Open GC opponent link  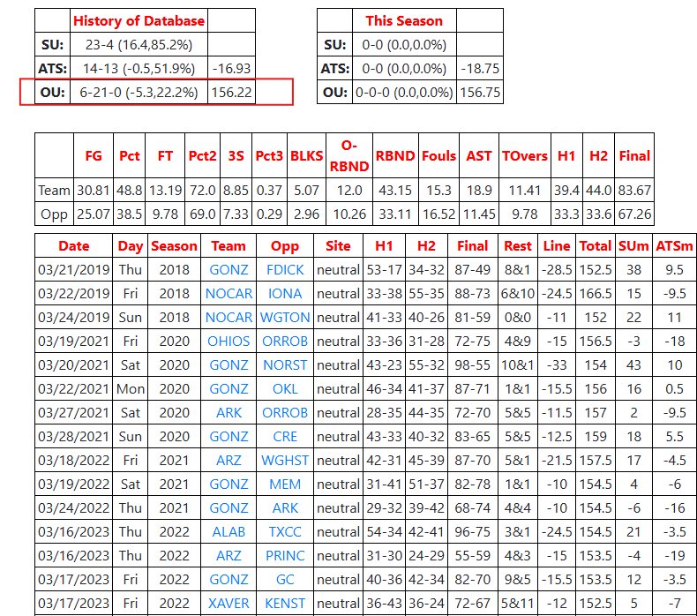pyautogui.click(x=285, y=579)
